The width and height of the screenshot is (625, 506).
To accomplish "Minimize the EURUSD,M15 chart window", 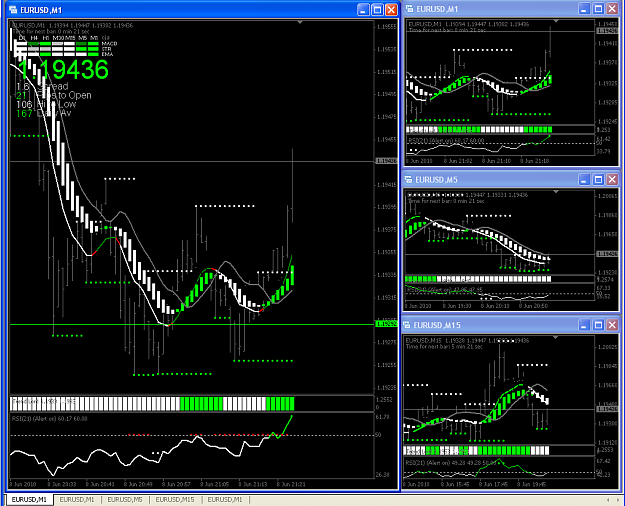I will pos(584,325).
